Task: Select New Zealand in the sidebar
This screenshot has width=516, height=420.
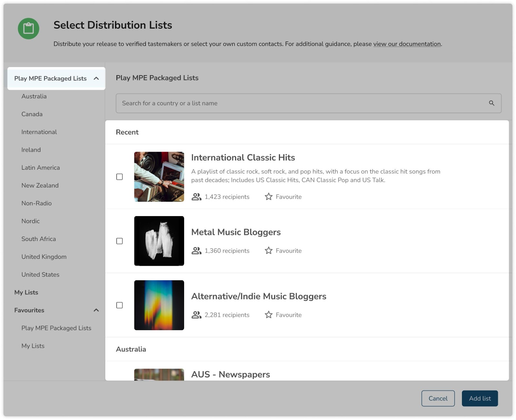Action: (40, 185)
